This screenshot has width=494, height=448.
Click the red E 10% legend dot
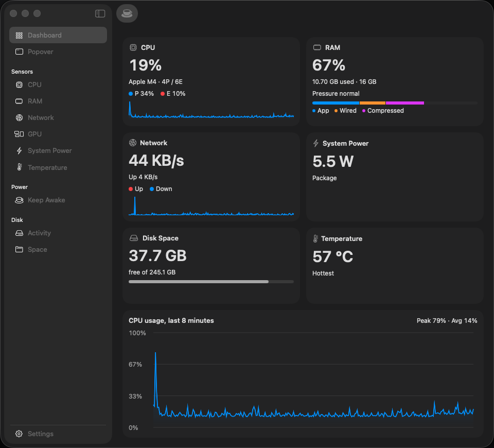click(x=163, y=94)
